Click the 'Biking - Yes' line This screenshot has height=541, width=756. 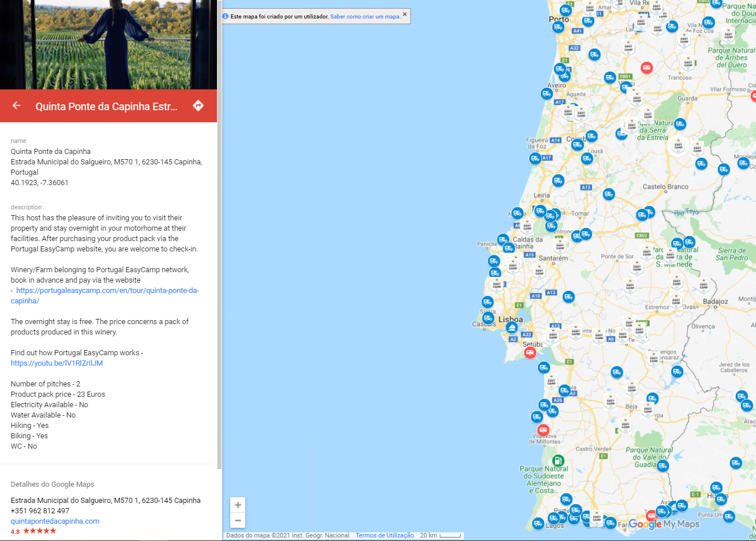tap(29, 436)
